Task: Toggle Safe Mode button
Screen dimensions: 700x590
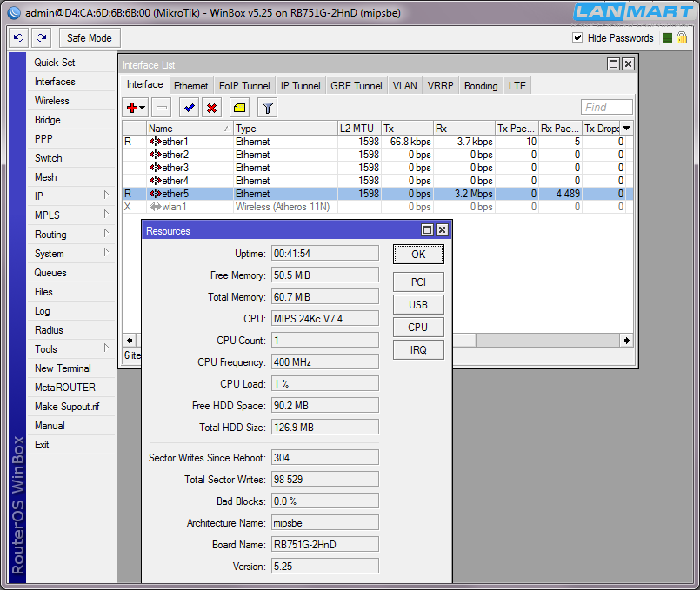Action: [90, 38]
